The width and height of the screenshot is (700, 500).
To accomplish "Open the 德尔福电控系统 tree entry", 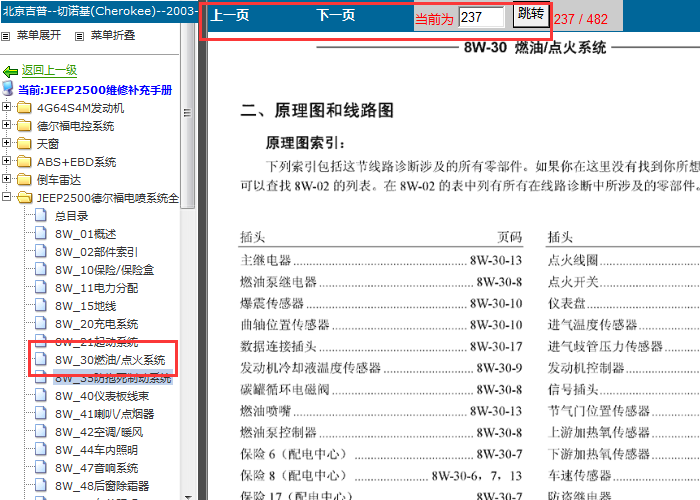I will (x=75, y=126).
